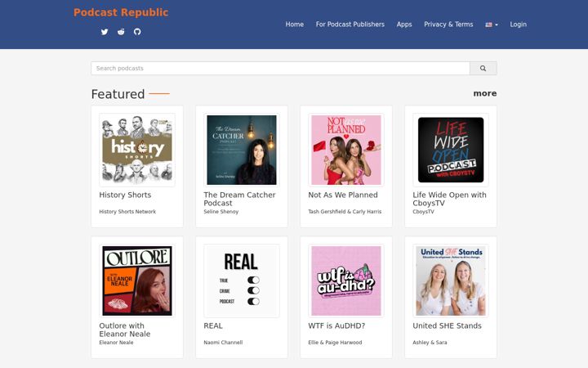Viewport: 588px width, 368px height.
Task: Open the language flag dropdown
Action: click(x=492, y=25)
